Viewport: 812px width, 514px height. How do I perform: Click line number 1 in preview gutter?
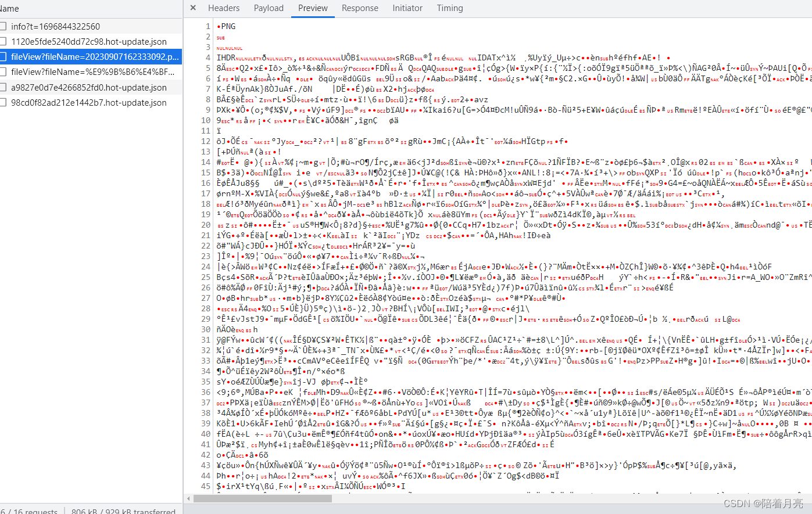(208, 26)
